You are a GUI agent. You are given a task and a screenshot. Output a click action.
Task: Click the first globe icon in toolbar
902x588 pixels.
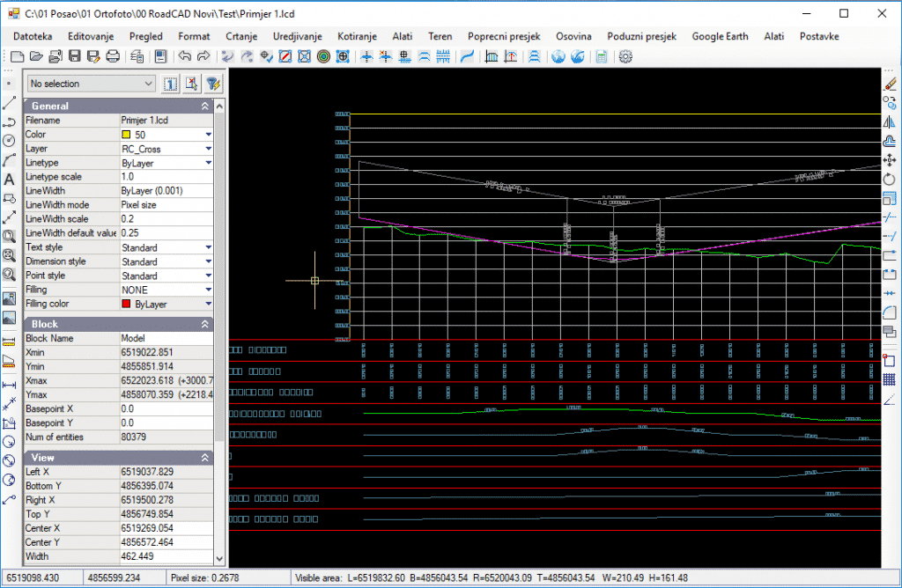(x=558, y=57)
